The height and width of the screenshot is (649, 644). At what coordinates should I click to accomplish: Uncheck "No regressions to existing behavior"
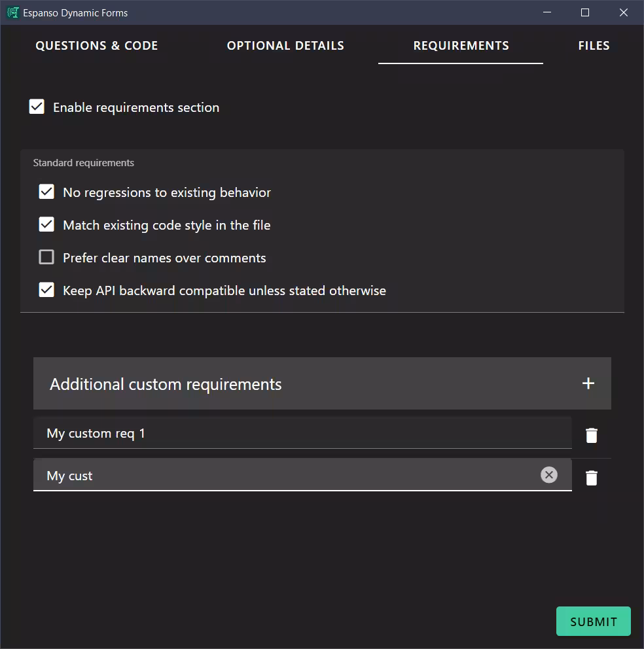pyautogui.click(x=46, y=192)
